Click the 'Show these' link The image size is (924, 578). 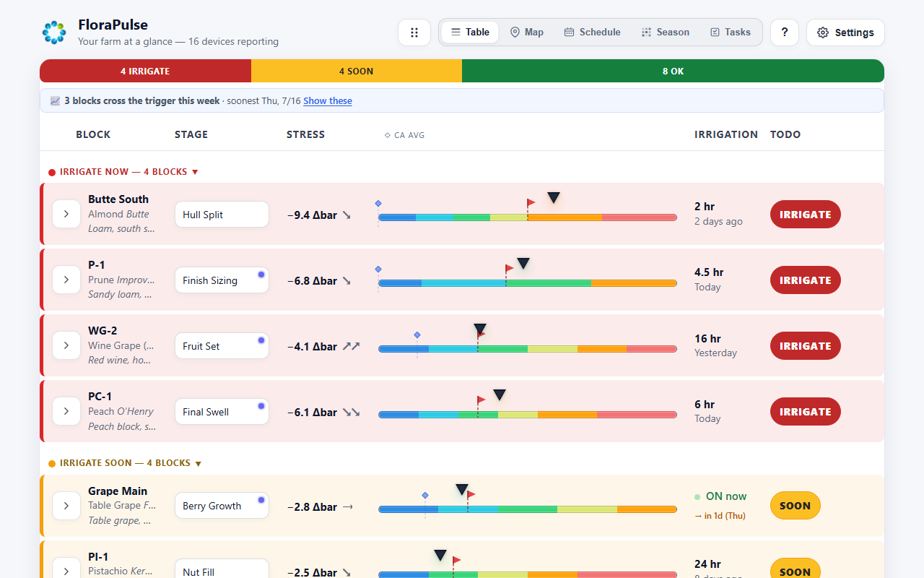328,101
